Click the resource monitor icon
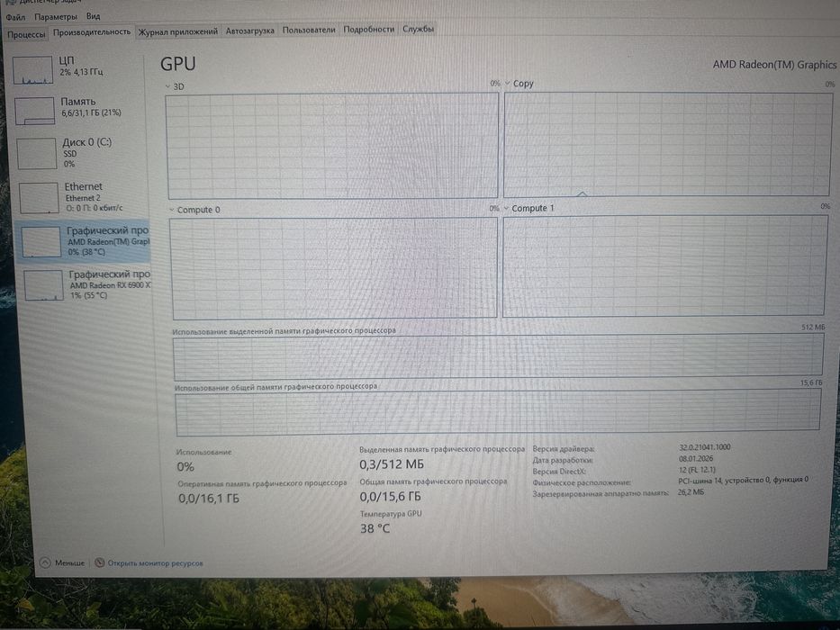840x630 pixels. tap(99, 562)
